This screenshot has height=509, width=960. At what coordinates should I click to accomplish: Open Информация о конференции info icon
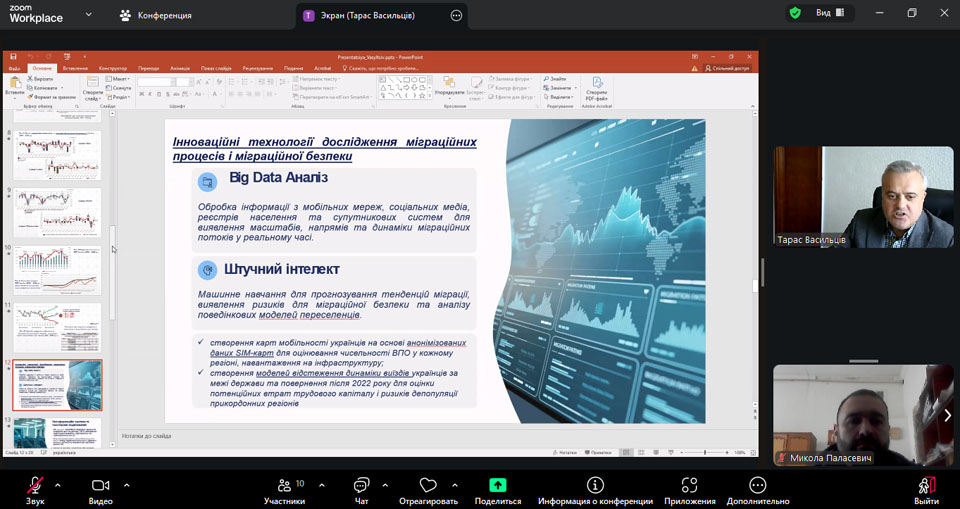pyautogui.click(x=595, y=486)
